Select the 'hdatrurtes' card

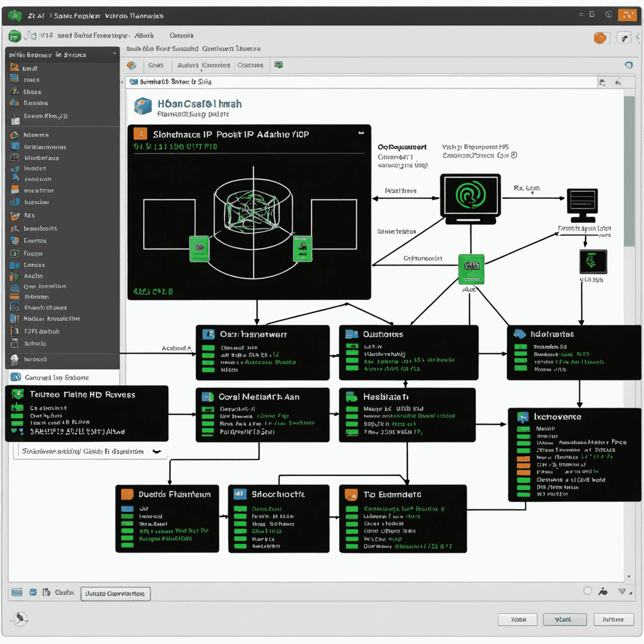(x=574, y=353)
